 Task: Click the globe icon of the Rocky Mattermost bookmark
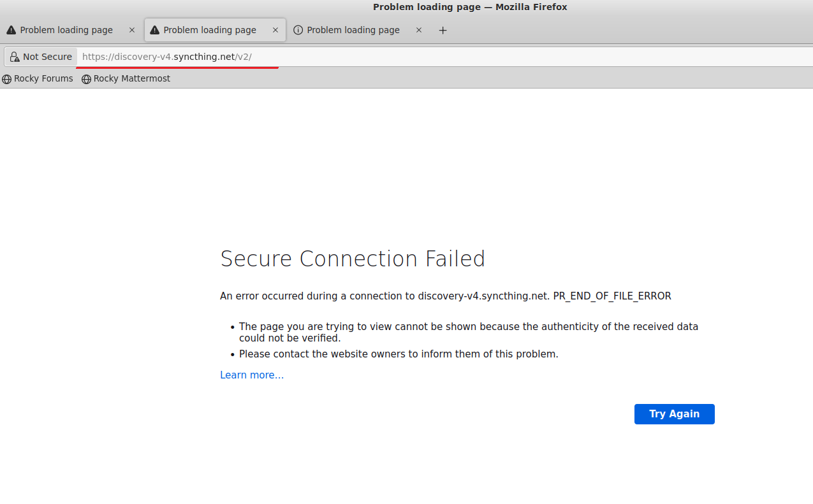[x=87, y=79]
